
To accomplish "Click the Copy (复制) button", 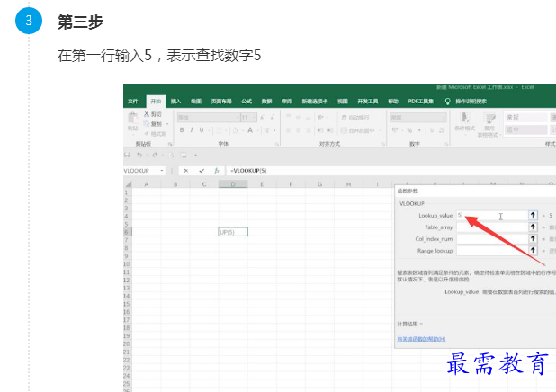I will [153, 124].
